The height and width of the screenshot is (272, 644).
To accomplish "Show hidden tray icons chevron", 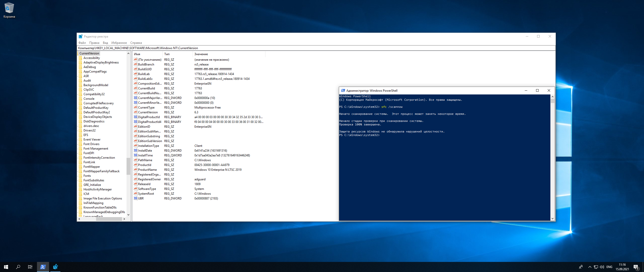I will 590,267.
